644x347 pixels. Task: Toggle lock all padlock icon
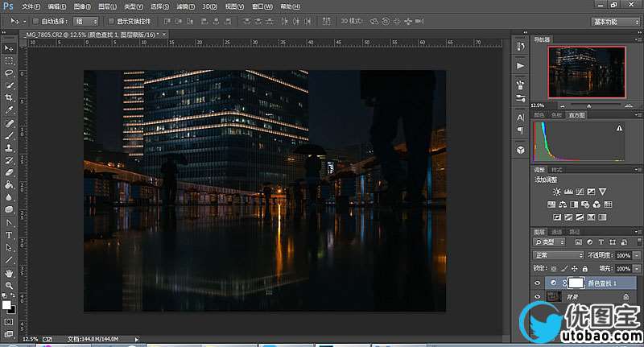tap(585, 269)
